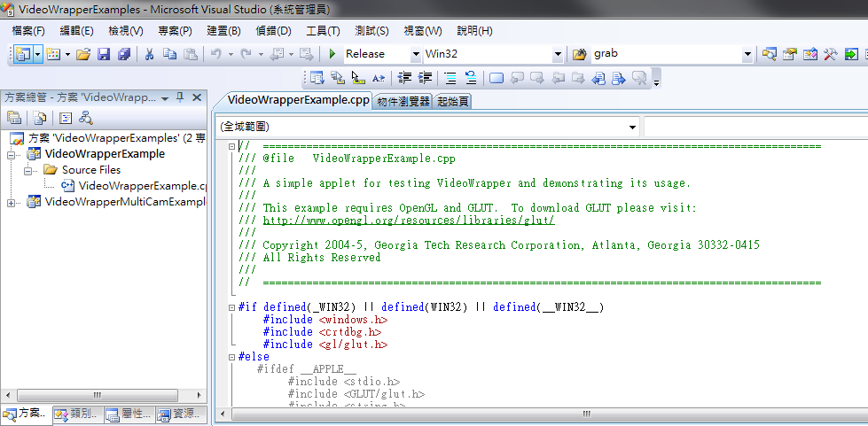Image resolution: width=868 pixels, height=426 pixels.
Task: Click the Undo arrow icon
Action: (x=216, y=54)
